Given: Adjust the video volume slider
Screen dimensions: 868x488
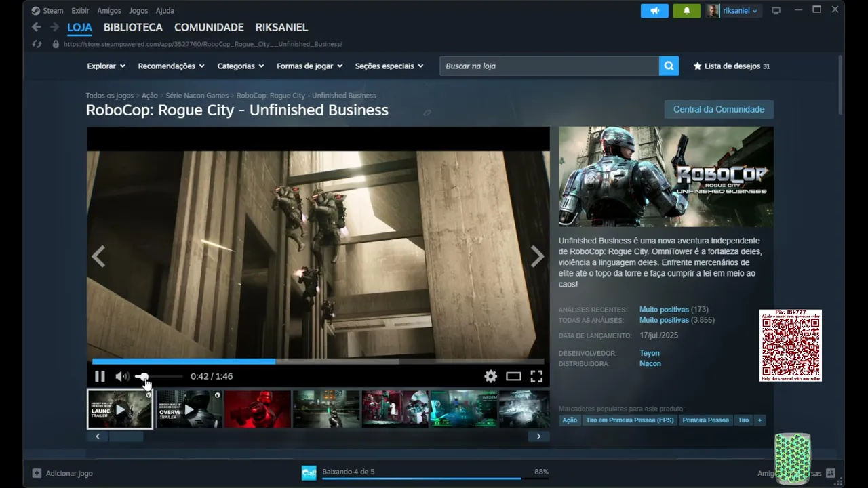Looking at the screenshot, I should [159, 376].
